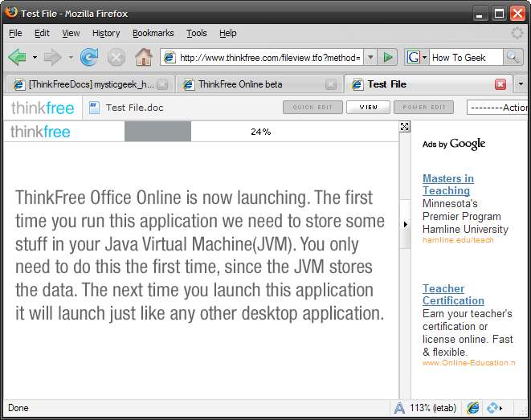Viewport: 531px width, 420px height.
Task: Open the History menu
Action: [x=106, y=33]
